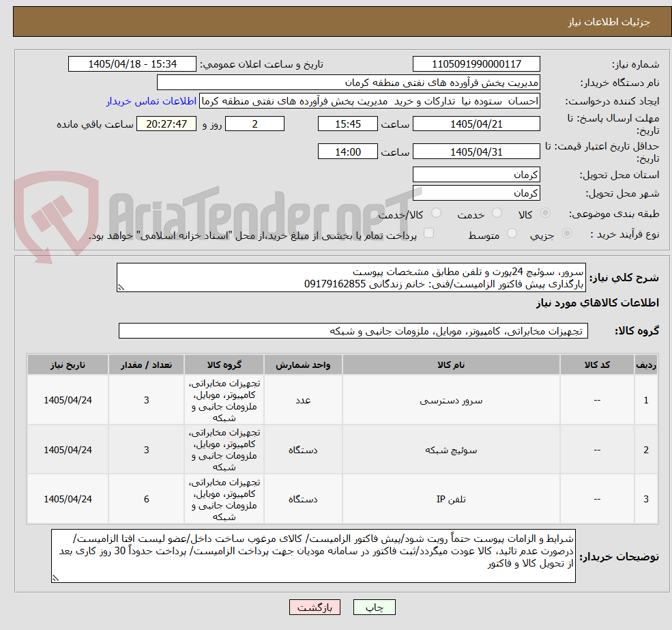Click the تاریخ نیاز column header
672x630 pixels.
click(x=68, y=364)
